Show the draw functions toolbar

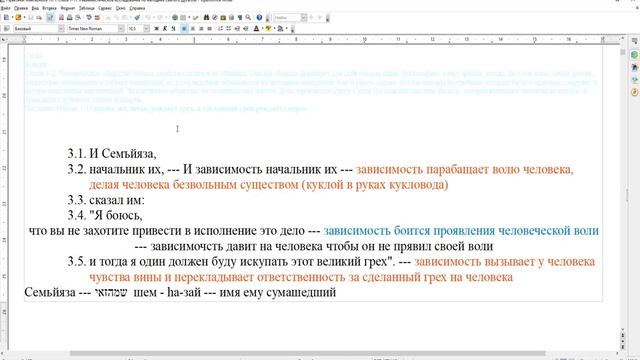coord(195,18)
